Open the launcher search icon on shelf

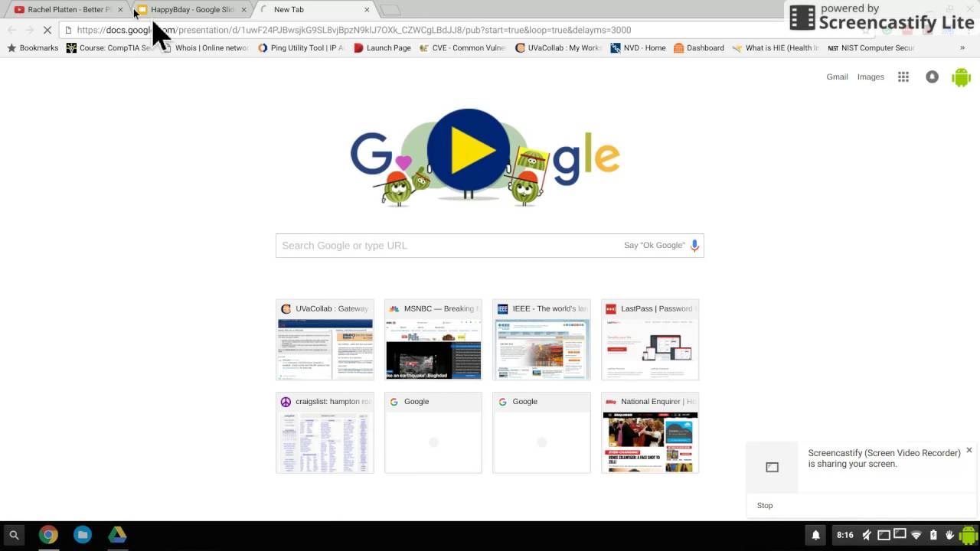[14, 535]
